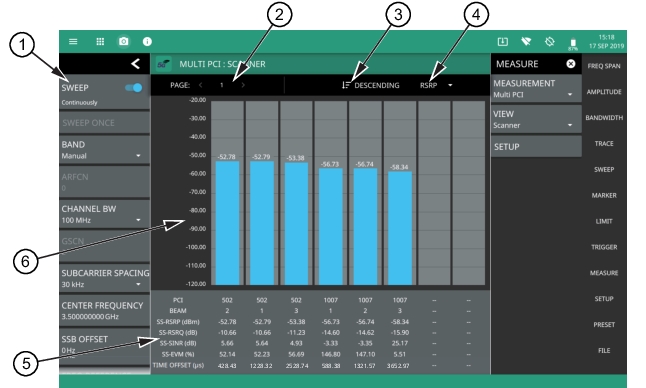646x388 pixels.
Task: Select the Amplitude menu item
Action: point(604,92)
